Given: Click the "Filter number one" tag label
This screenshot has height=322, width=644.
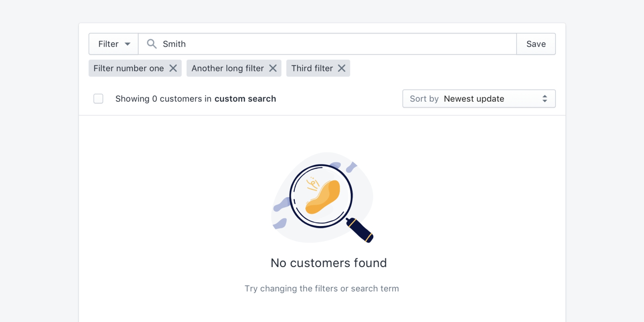Looking at the screenshot, I should coord(128,68).
